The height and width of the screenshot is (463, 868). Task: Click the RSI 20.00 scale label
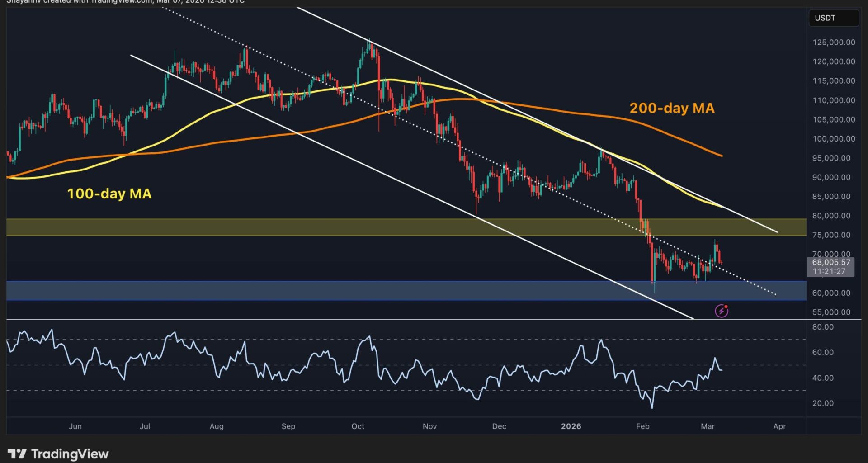823,403
